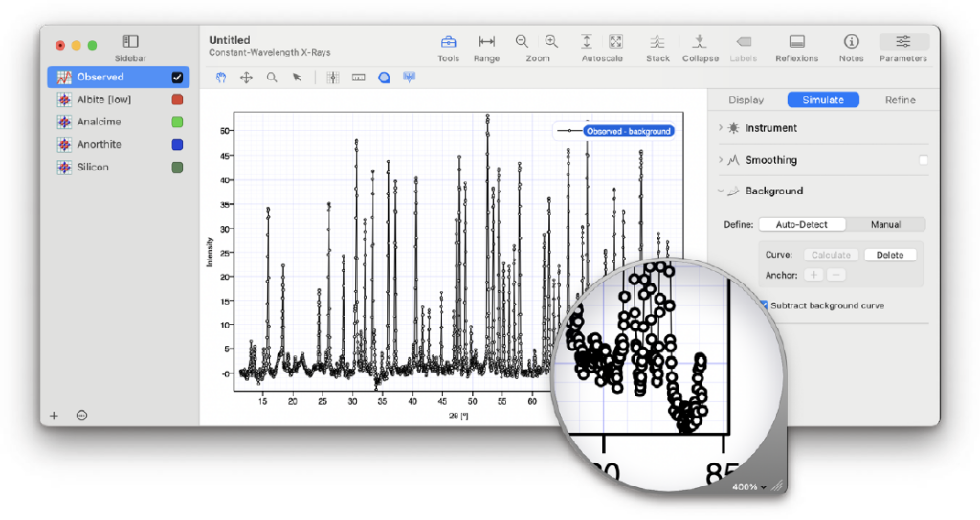
Task: Select the hand pan tool
Action: pos(221,78)
